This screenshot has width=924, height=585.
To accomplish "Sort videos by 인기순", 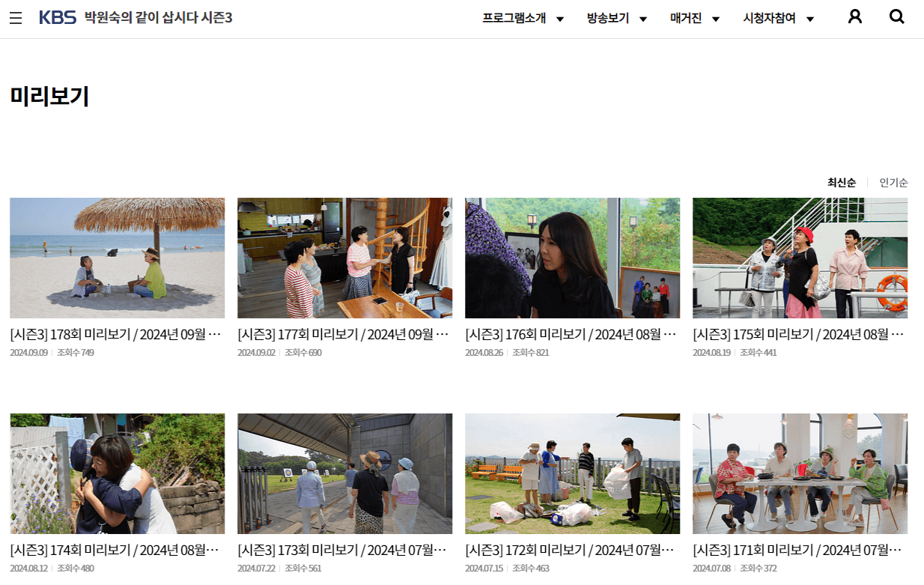I will (x=893, y=183).
